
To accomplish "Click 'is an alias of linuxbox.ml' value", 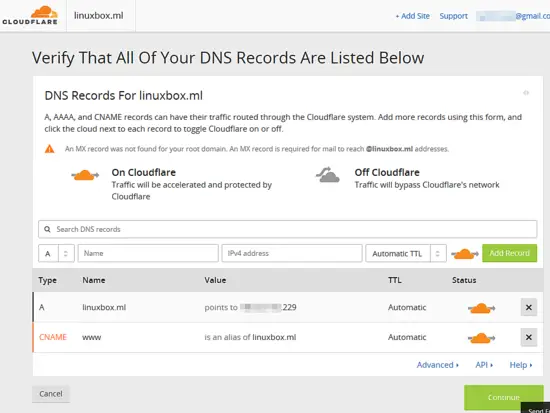I will pos(250,337).
